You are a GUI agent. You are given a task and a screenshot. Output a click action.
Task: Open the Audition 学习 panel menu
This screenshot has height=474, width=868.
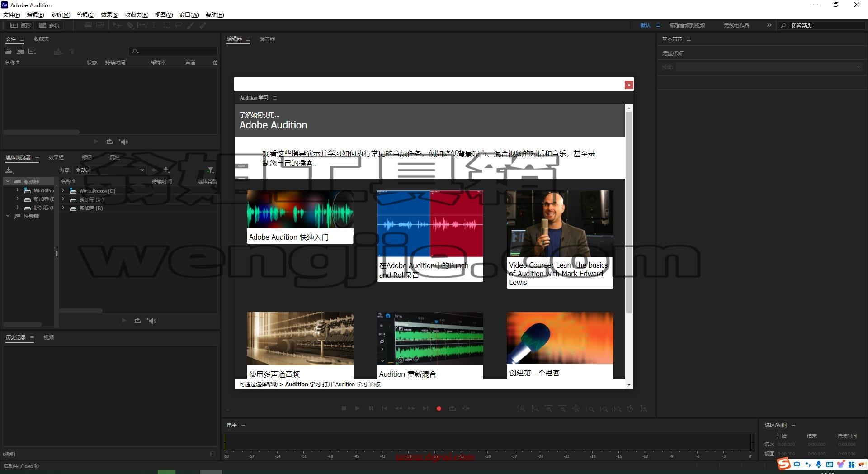click(x=275, y=98)
